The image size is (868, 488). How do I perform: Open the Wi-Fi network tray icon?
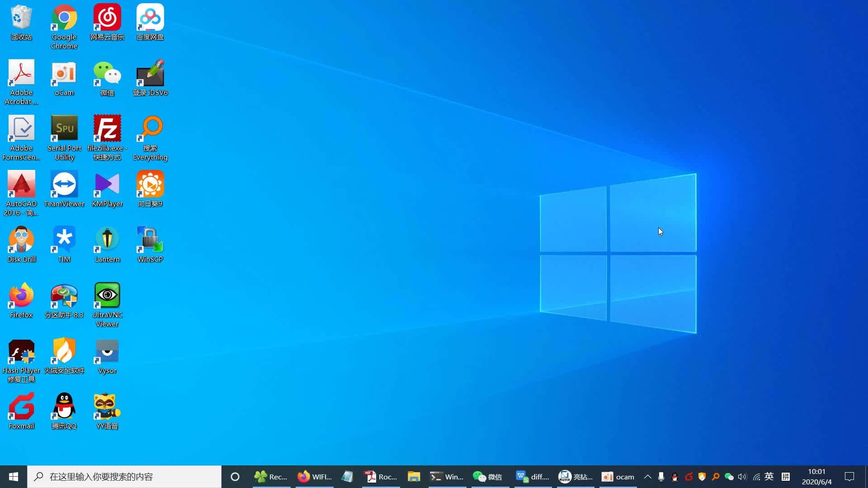click(756, 477)
